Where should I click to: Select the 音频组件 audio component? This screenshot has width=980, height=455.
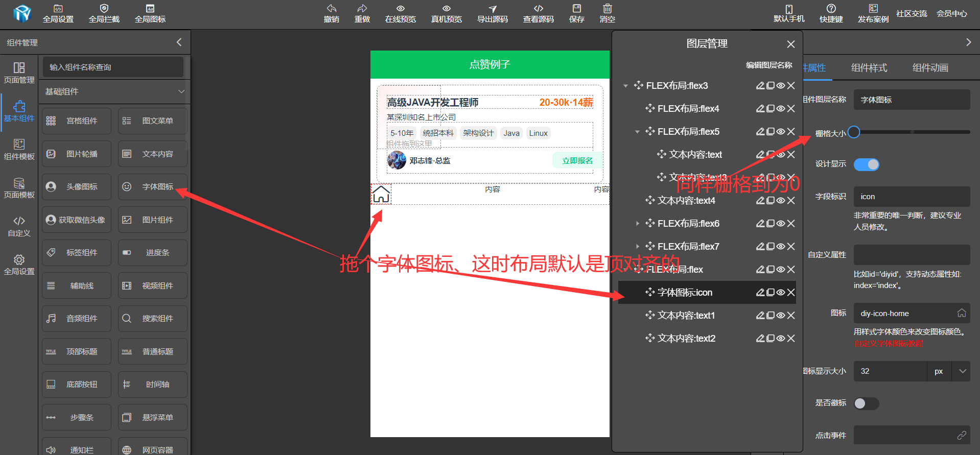point(77,319)
